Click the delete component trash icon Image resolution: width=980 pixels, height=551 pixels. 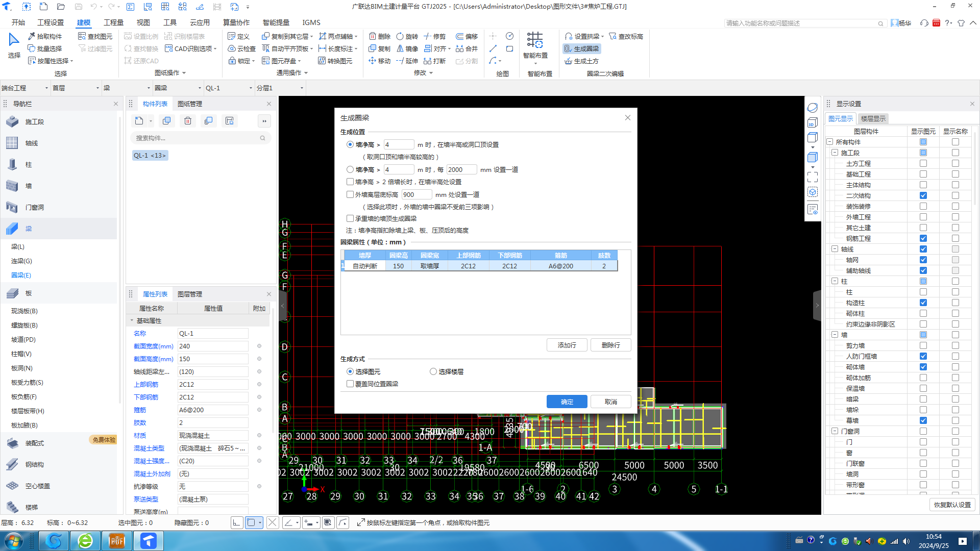pos(188,121)
